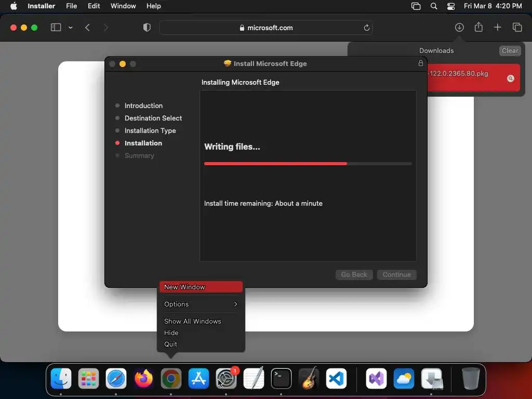Launch Firefox from the Dock
This screenshot has width=532, height=399.
[x=143, y=378]
